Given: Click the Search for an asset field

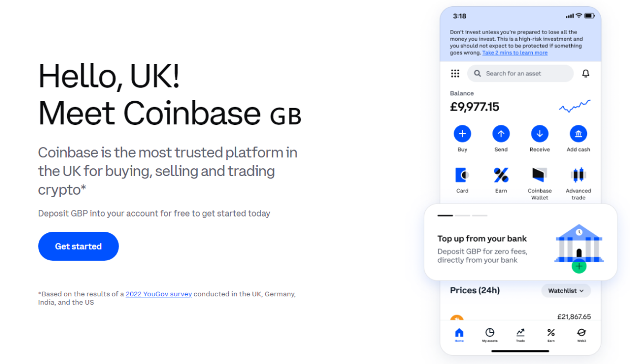Looking at the screenshot, I should click(x=520, y=73).
